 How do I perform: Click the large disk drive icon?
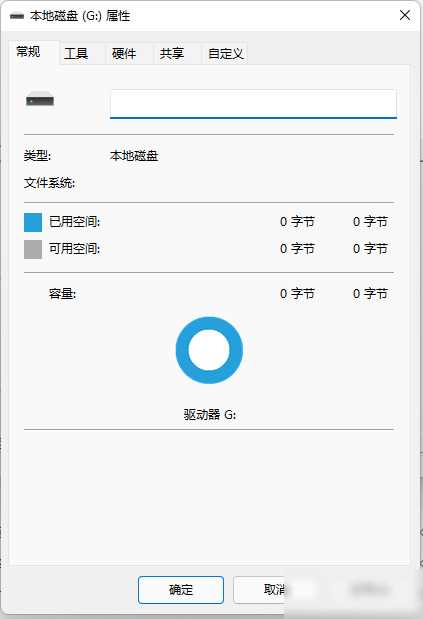40,99
